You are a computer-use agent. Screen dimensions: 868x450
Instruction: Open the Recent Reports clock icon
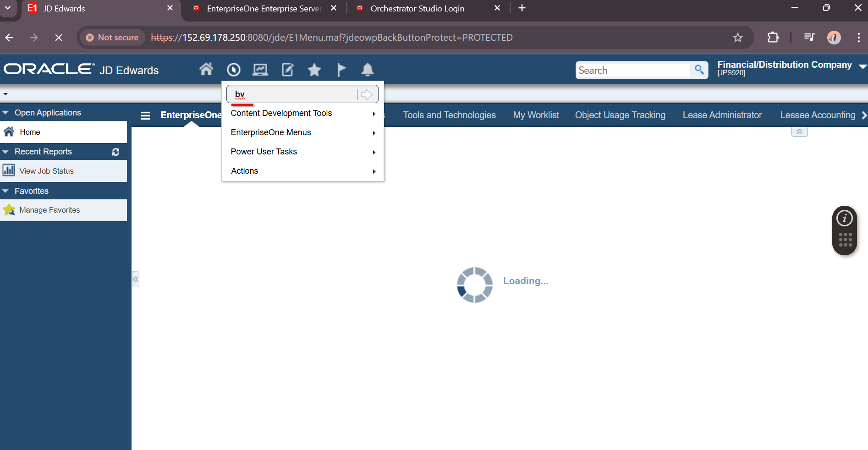233,70
